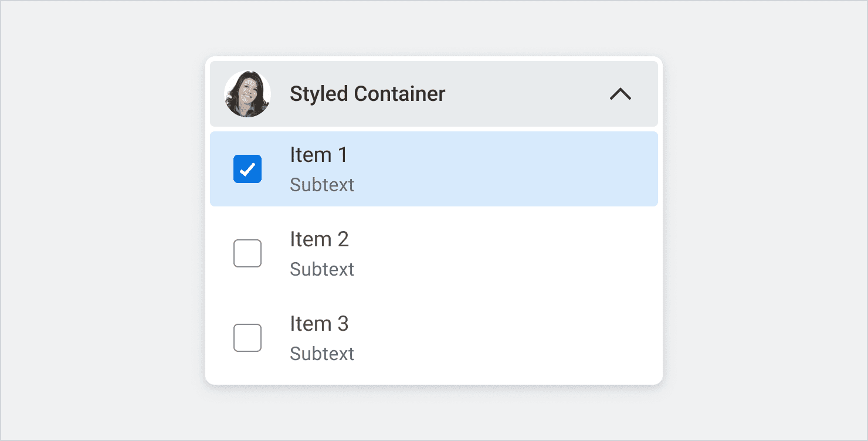Collapse the list using the chevron arrow
Image resolution: width=868 pixels, height=441 pixels.
[x=620, y=94]
